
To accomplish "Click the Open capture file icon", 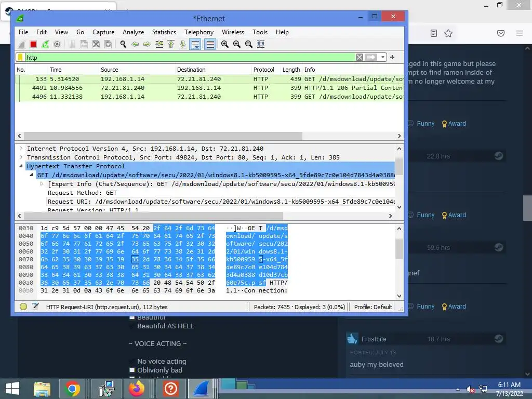I will point(72,44).
